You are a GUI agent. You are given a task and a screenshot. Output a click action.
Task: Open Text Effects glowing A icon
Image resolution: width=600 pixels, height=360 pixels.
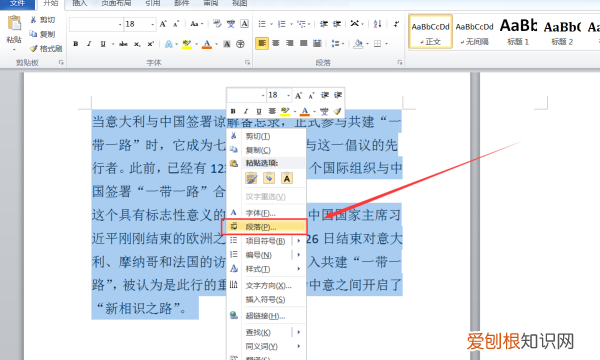(x=168, y=44)
